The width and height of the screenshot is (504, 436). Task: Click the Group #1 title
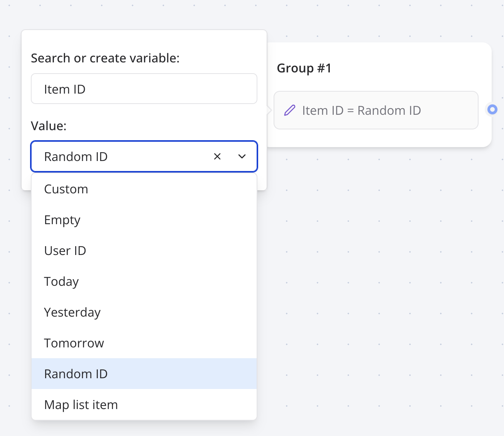coord(304,68)
